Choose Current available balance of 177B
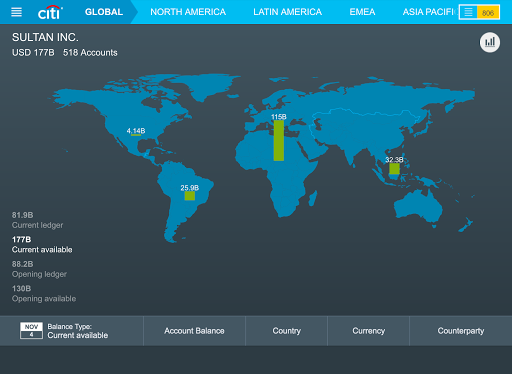The height and width of the screenshot is (374, 512). pyautogui.click(x=42, y=245)
